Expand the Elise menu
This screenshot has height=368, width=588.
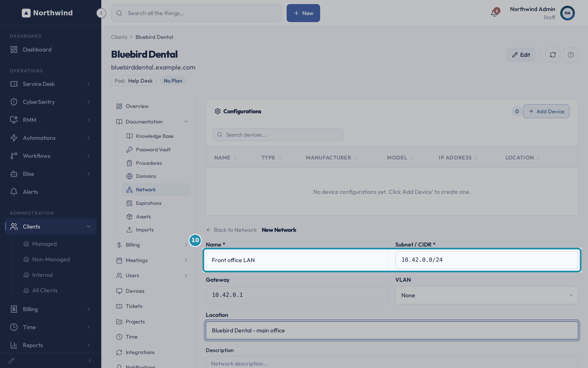(51, 174)
